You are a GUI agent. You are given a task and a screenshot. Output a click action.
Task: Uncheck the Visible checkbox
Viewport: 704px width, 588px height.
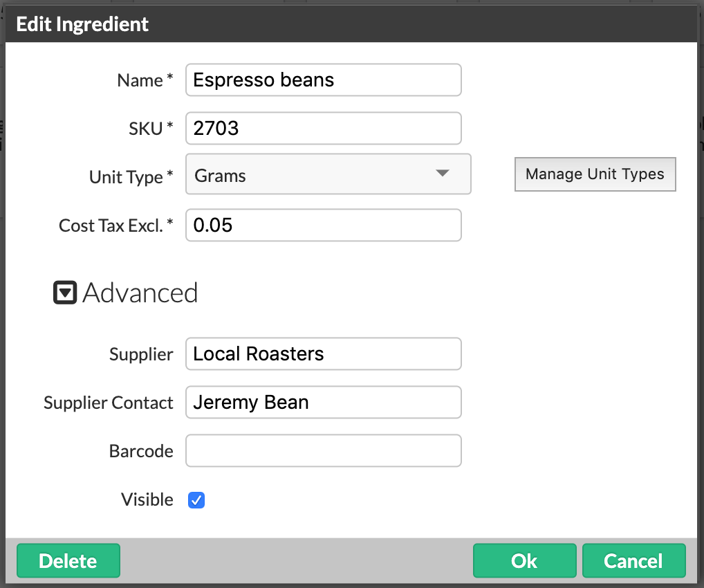point(196,500)
